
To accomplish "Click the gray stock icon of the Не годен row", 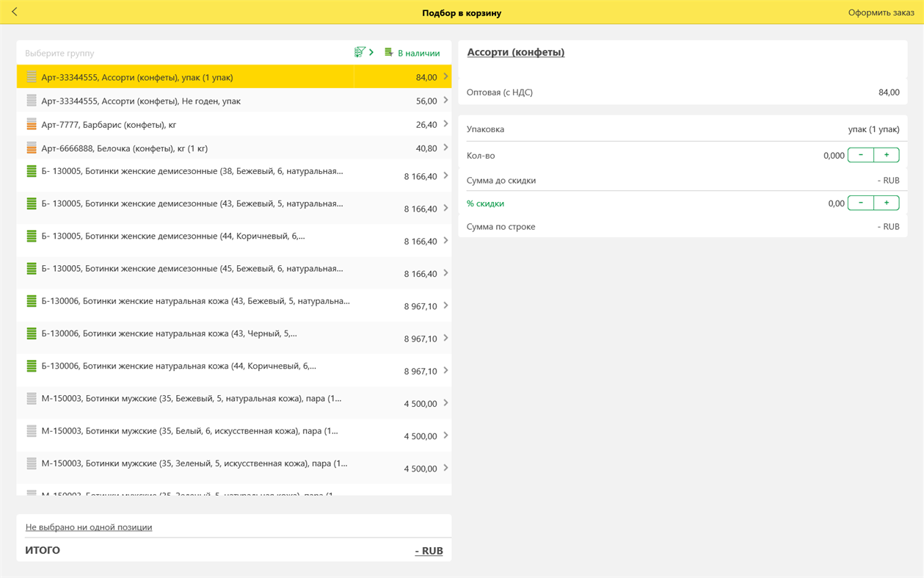I will 30,100.
